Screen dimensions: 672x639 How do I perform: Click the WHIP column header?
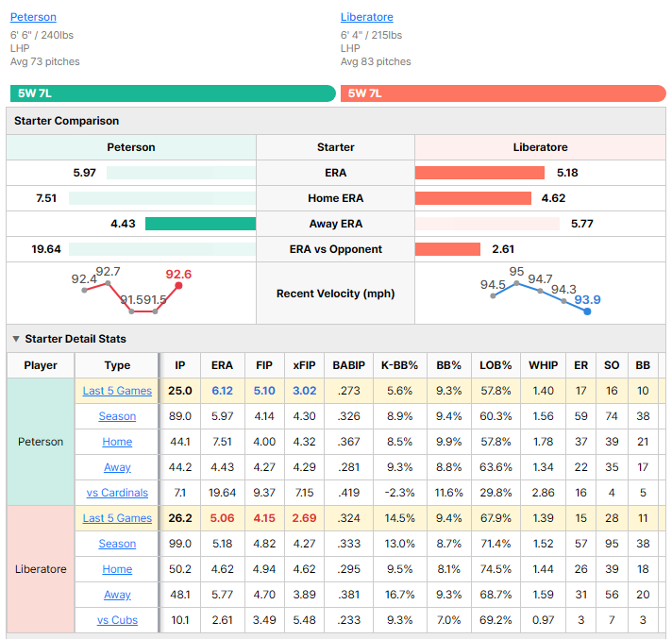coord(543,365)
